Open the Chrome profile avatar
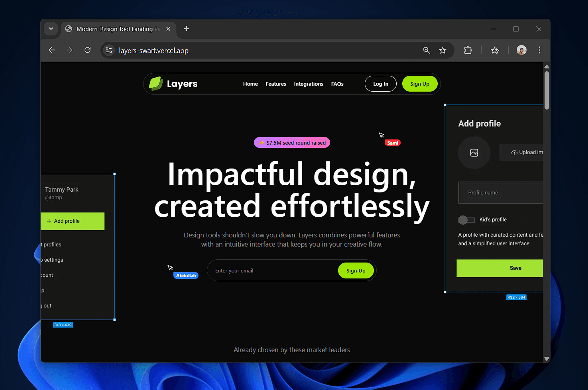Screen dimensions: 588x390 pyautogui.click(x=521, y=50)
